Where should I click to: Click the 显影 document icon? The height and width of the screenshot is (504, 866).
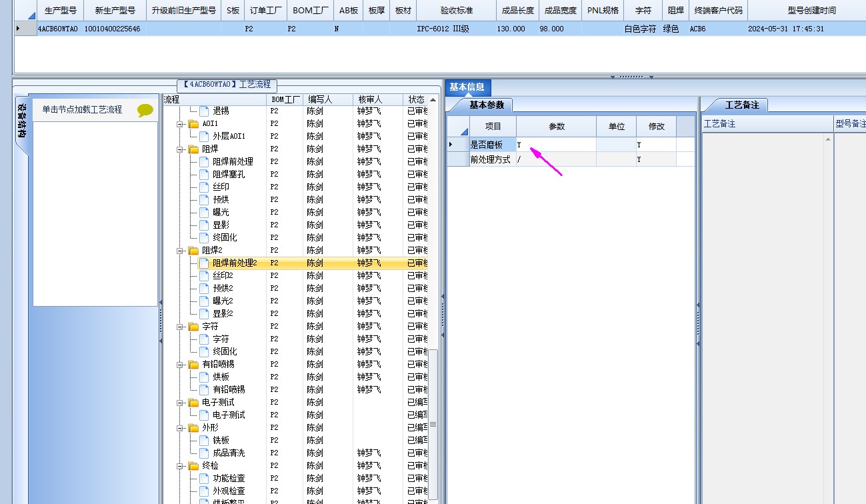(204, 225)
